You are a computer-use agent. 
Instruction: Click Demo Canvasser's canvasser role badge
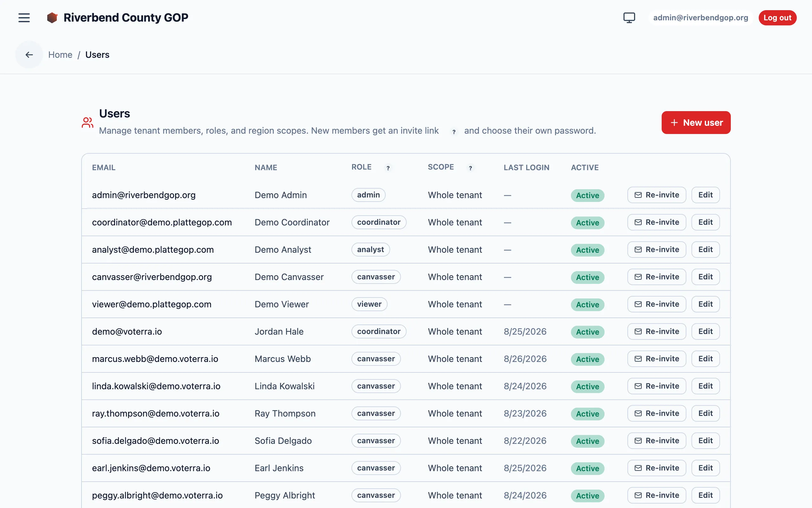pos(376,277)
